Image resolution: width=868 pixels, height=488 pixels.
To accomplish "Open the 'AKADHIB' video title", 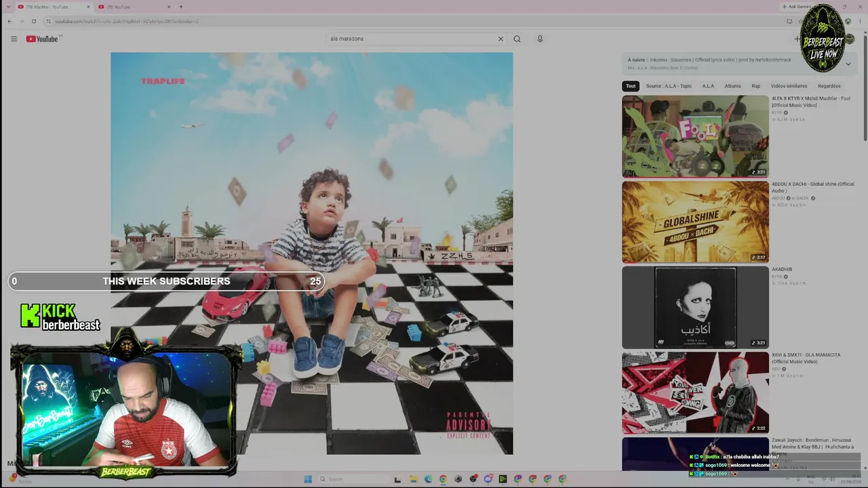I will click(x=782, y=269).
